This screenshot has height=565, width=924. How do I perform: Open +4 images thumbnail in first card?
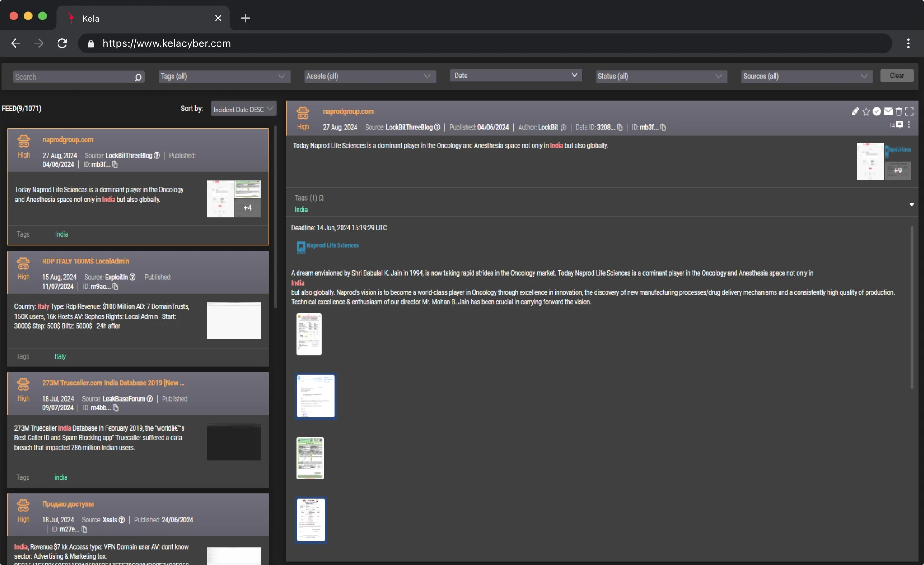tap(247, 208)
